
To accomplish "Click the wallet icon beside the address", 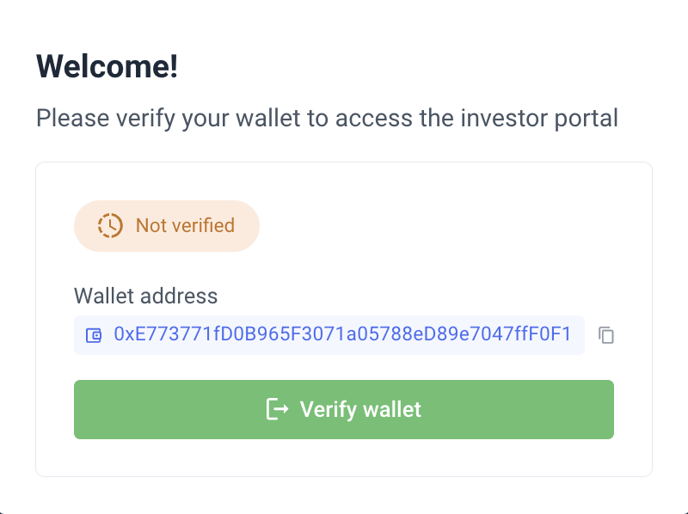I will click(93, 335).
